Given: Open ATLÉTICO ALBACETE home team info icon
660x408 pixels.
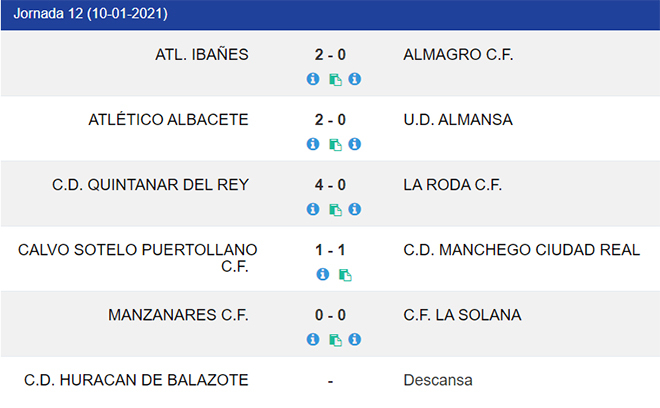Looking at the screenshot, I should (313, 144).
